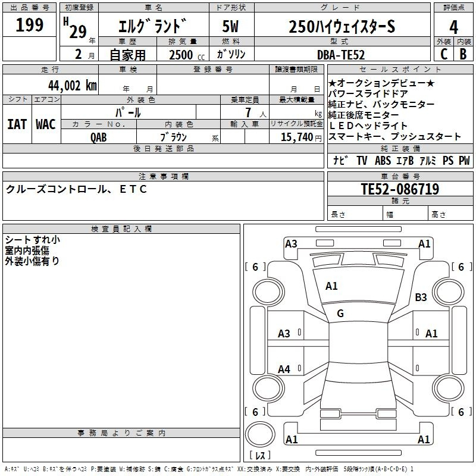Image resolution: width=476 pixels, height=476 pixels.
Task: Click the inspector note 外装小傷有り
Action: tap(32, 261)
